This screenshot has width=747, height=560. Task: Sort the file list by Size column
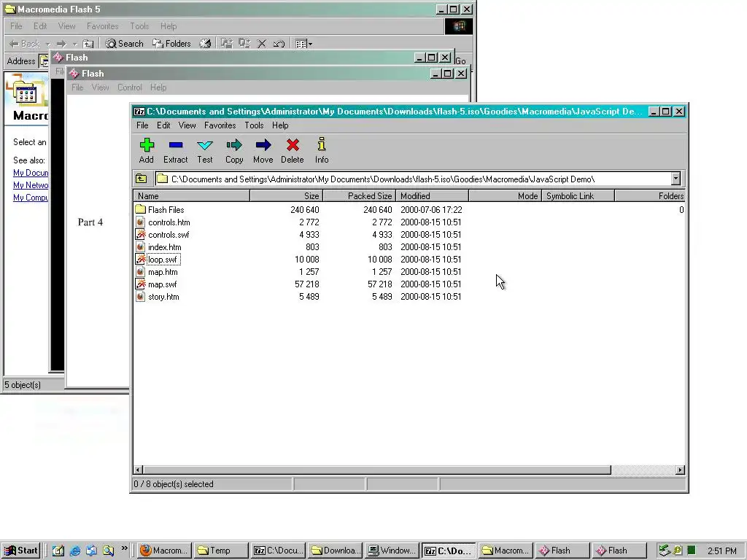coord(286,195)
